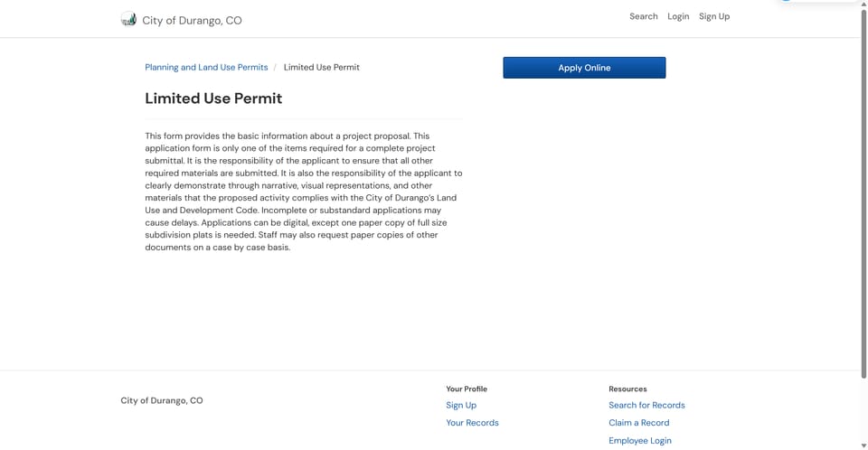868x450 pixels.
Task: Select Sign Up in the header navigation
Action: (x=714, y=16)
